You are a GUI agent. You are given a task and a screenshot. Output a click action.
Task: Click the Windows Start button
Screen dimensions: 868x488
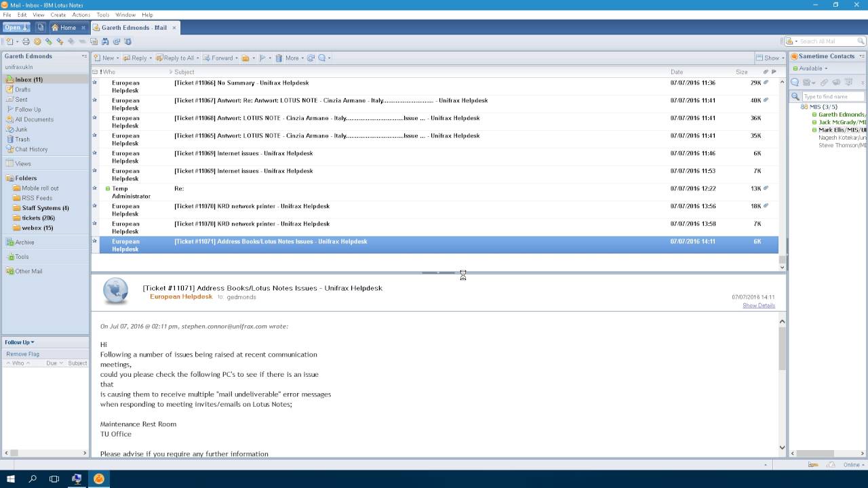pos(11,479)
